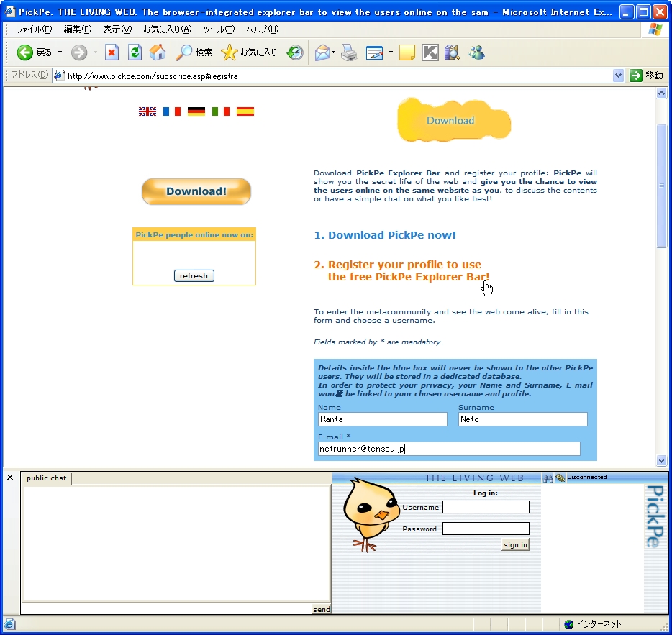
Task: Select the Spanish flag
Action: coord(245,111)
